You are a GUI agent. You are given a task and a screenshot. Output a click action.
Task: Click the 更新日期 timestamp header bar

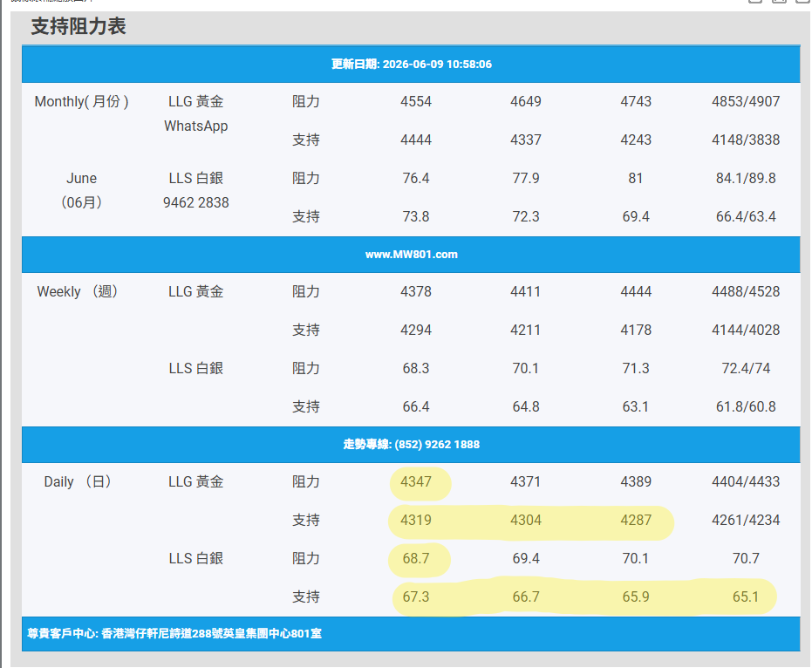411,65
